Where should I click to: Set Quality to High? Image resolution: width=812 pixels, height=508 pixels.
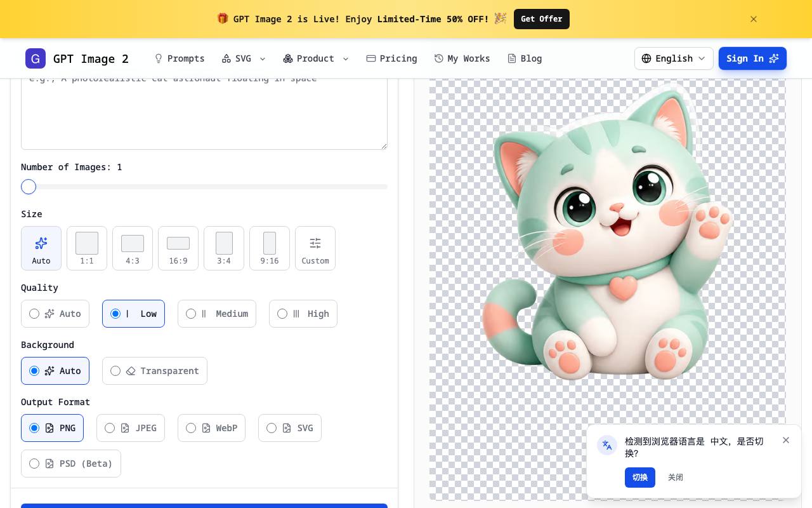click(x=303, y=314)
